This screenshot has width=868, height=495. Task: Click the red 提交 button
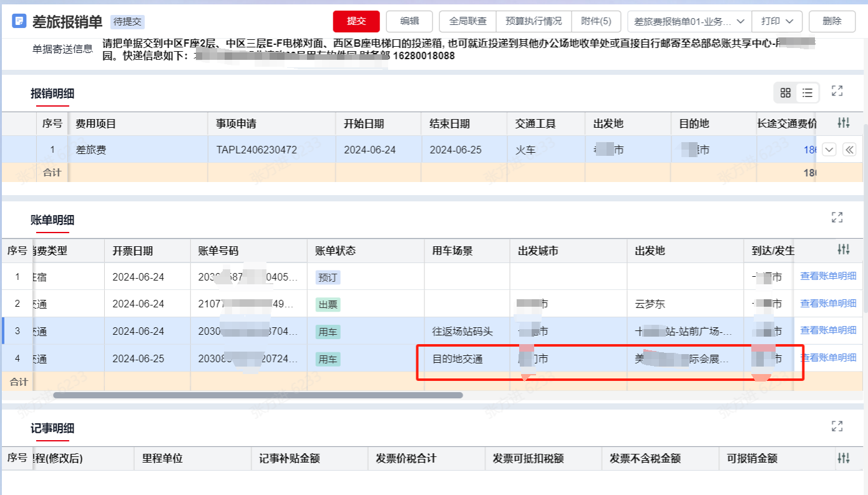(356, 21)
